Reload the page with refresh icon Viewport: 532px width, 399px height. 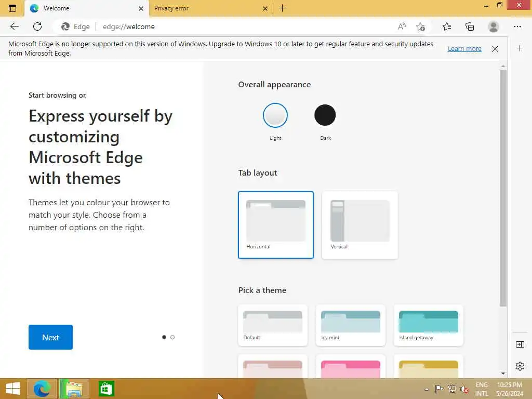(x=37, y=26)
